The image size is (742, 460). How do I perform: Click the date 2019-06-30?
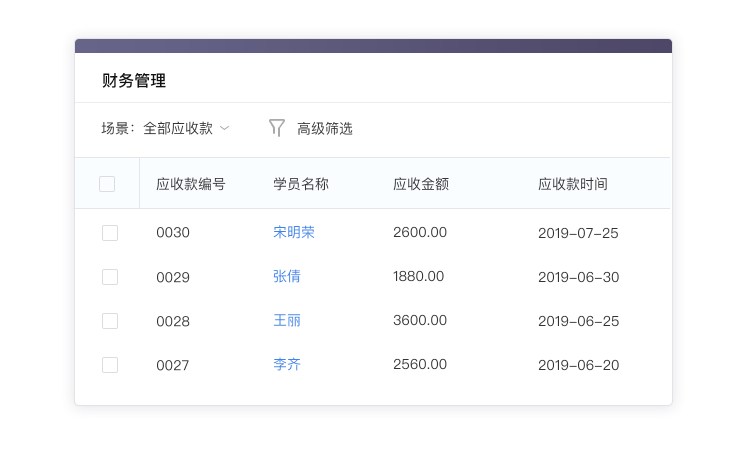point(578,277)
